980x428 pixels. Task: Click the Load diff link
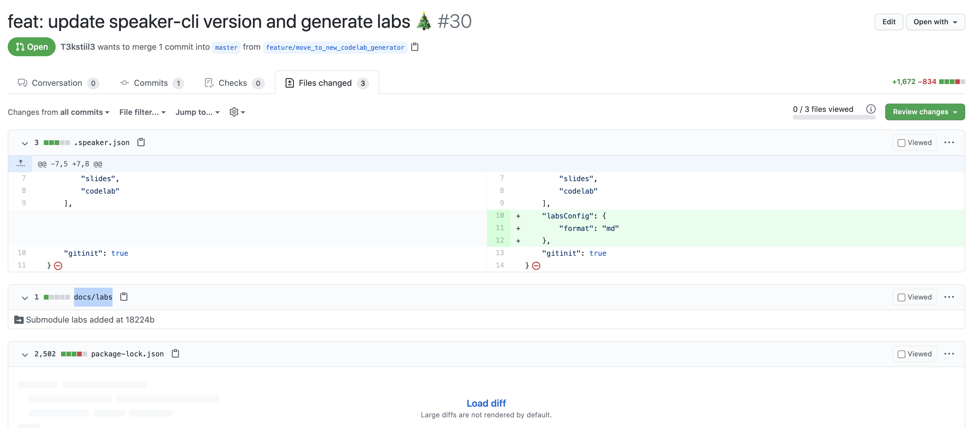pos(486,403)
